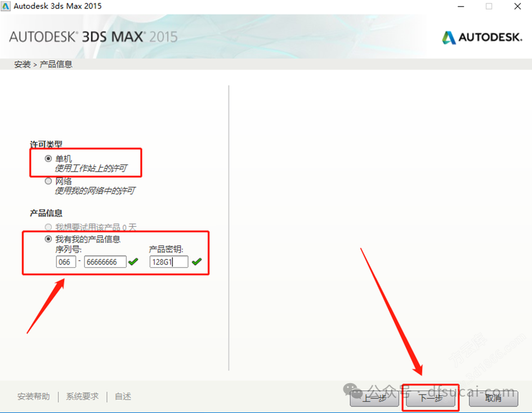
Task: Click the 上一步 back button
Action: [374, 398]
